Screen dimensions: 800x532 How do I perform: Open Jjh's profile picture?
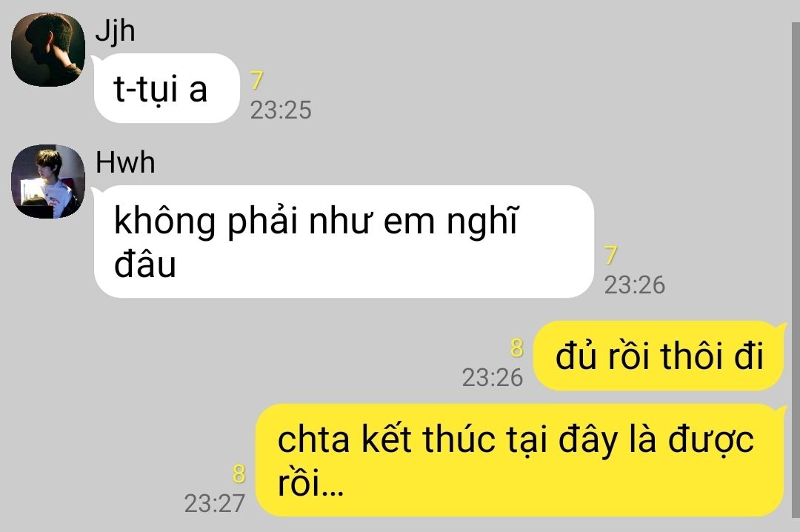(48, 50)
